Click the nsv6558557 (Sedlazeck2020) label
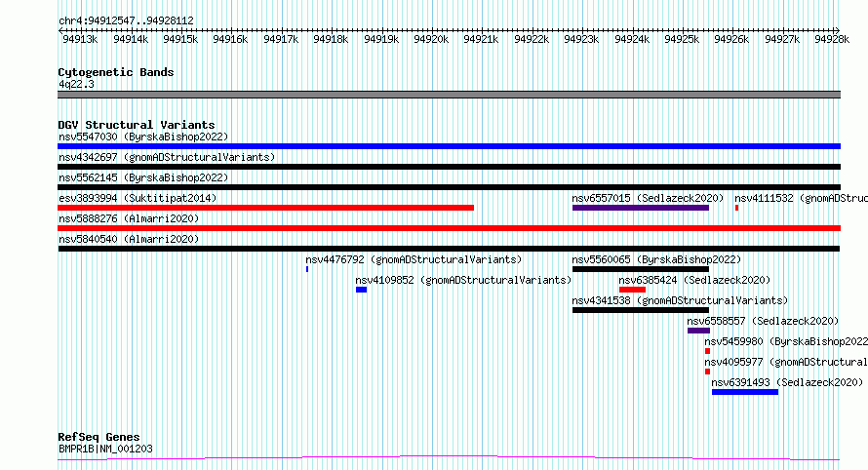Image resolution: width=868 pixels, height=470 pixels. coord(763,321)
